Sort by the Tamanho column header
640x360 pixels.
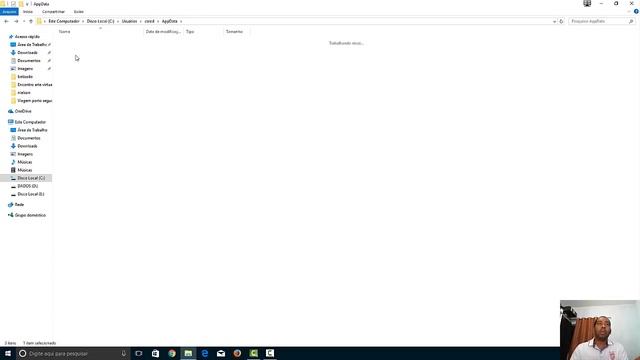(x=234, y=31)
